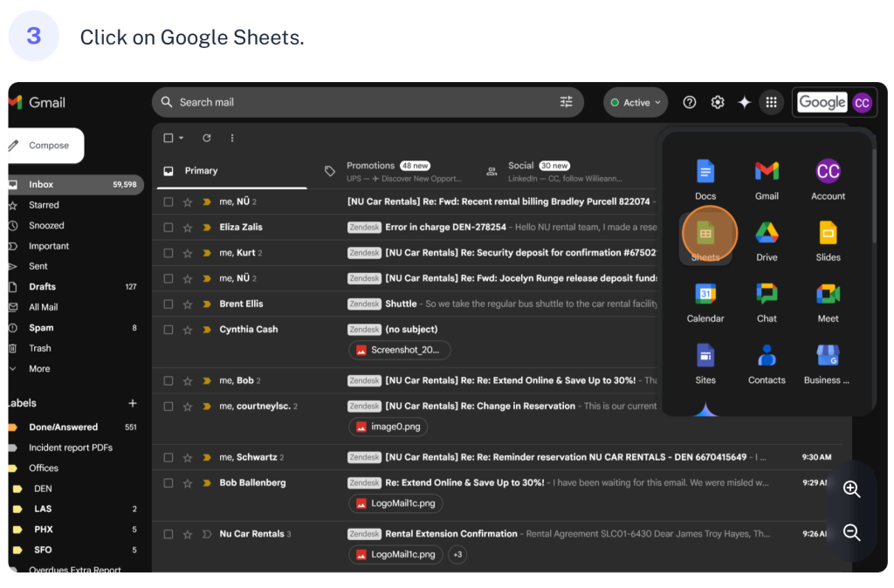
Task: Switch to the Promotions tab
Action: 371,166
